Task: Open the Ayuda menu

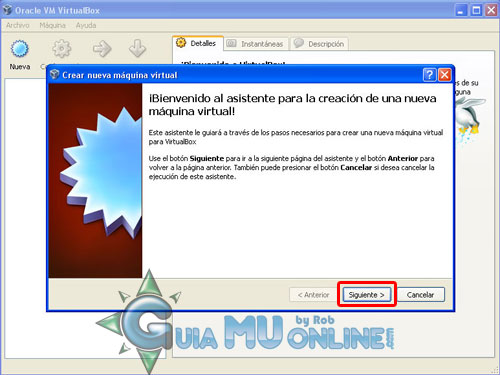Action: (x=86, y=25)
